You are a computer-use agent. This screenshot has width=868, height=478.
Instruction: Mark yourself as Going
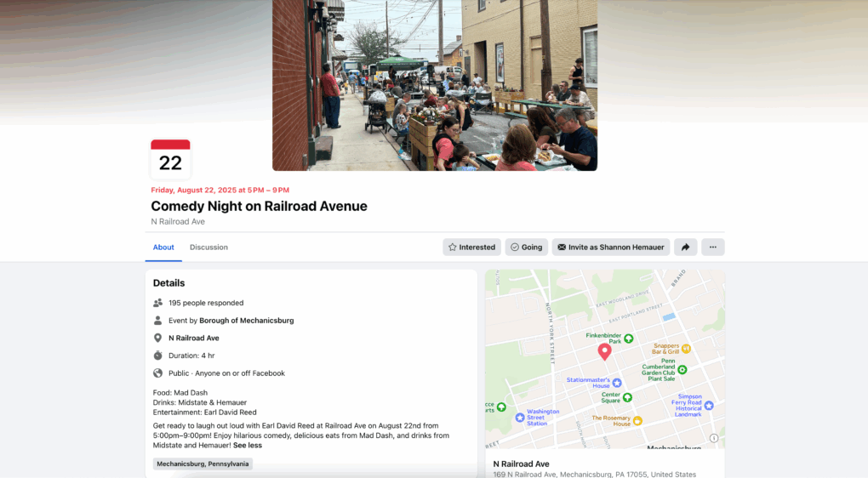[x=527, y=248]
